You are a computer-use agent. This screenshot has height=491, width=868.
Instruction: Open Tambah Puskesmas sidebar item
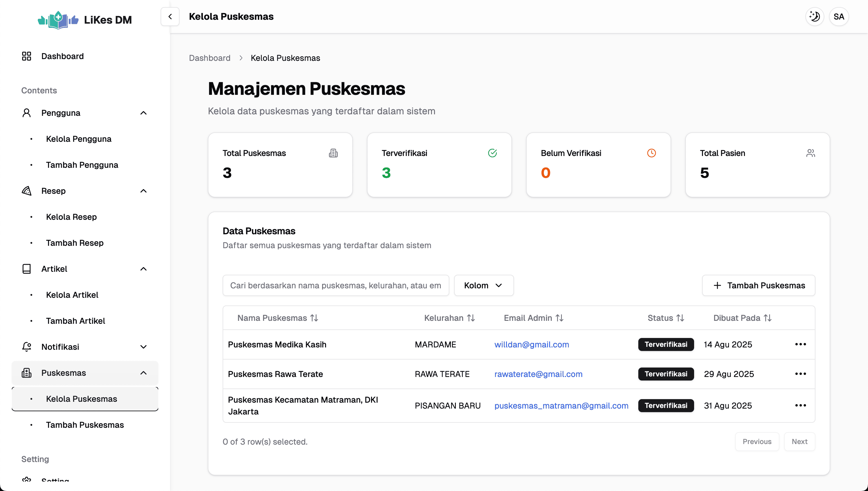[85, 425]
